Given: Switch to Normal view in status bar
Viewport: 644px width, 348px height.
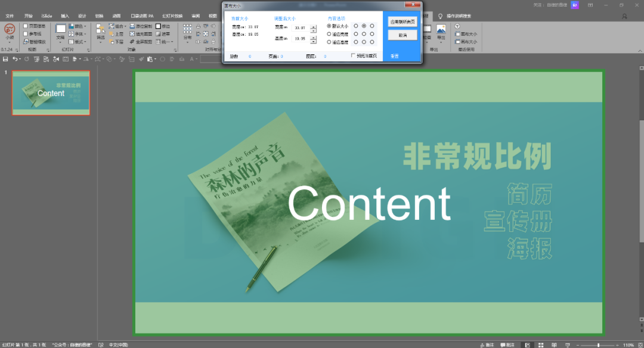Looking at the screenshot, I should pos(528,345).
